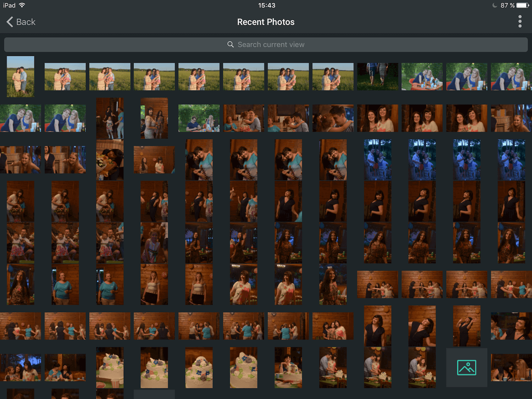Open the placeholder thumbnail with image icon
This screenshot has width=532, height=399.
(x=466, y=367)
